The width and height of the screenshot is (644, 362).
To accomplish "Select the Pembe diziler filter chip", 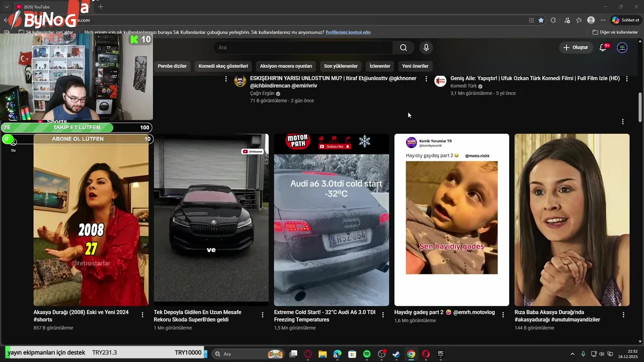I will pyautogui.click(x=172, y=66).
